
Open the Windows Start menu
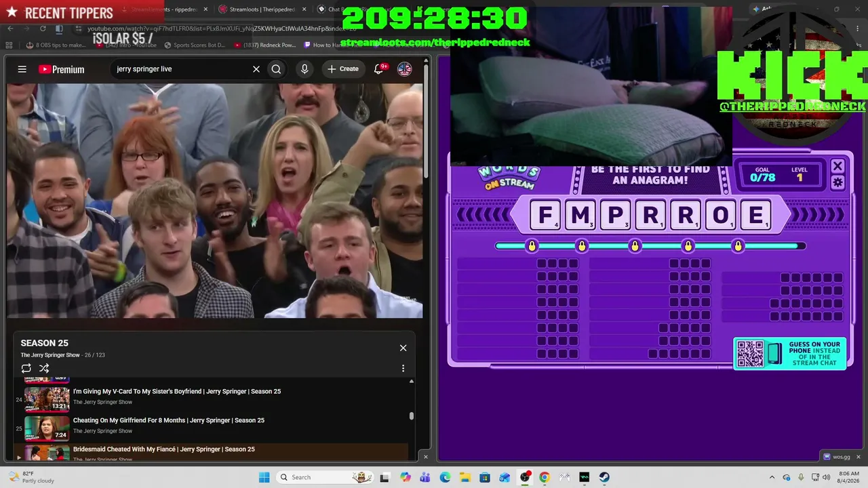(x=264, y=477)
